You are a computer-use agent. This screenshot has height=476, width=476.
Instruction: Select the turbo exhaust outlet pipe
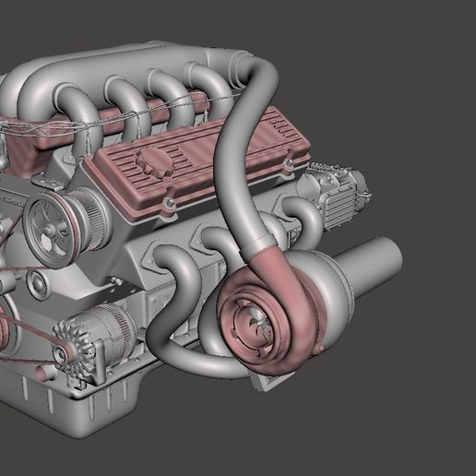tap(369, 268)
